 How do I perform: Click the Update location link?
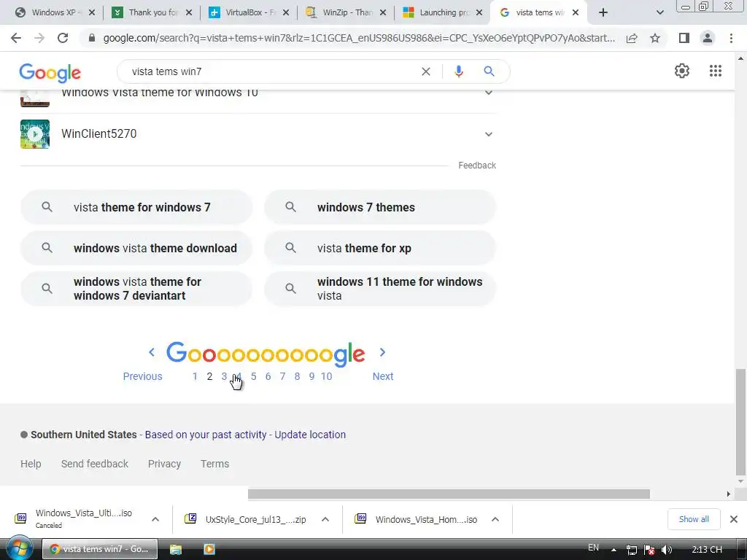[x=310, y=435]
